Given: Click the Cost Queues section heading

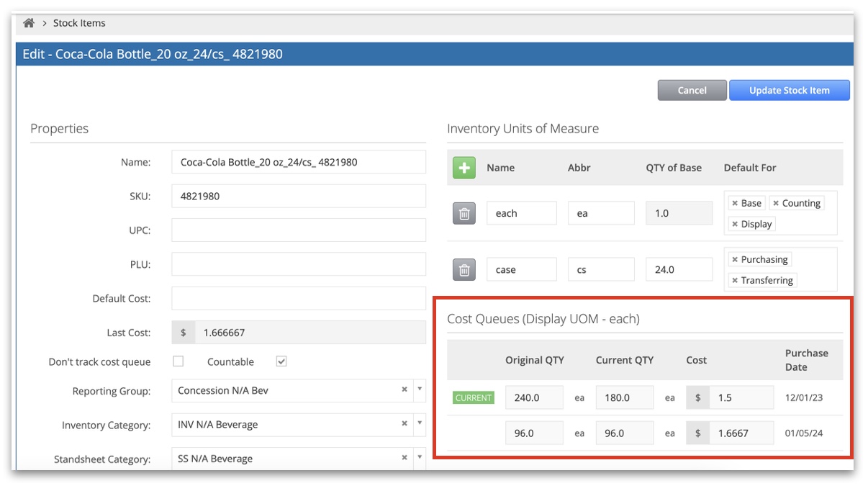Looking at the screenshot, I should [x=543, y=318].
